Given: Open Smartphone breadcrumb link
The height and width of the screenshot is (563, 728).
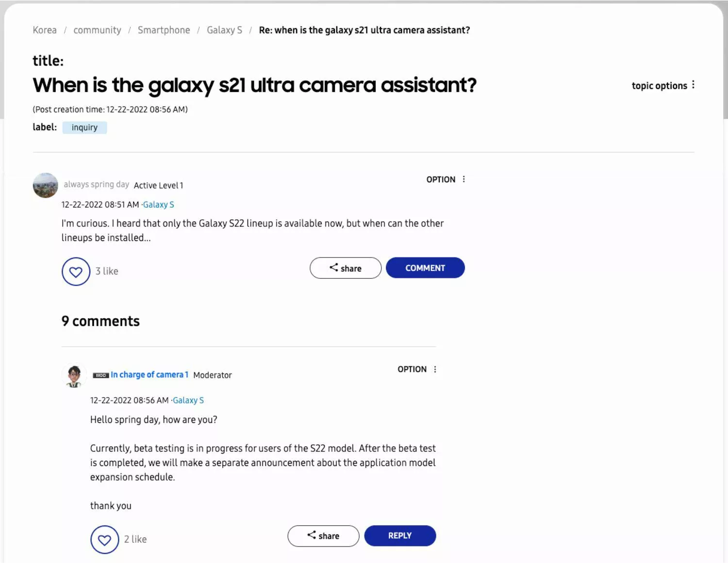Looking at the screenshot, I should [164, 30].
